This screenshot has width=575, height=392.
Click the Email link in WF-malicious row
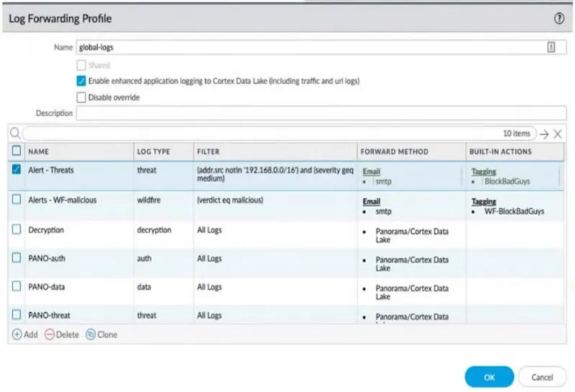click(x=371, y=201)
